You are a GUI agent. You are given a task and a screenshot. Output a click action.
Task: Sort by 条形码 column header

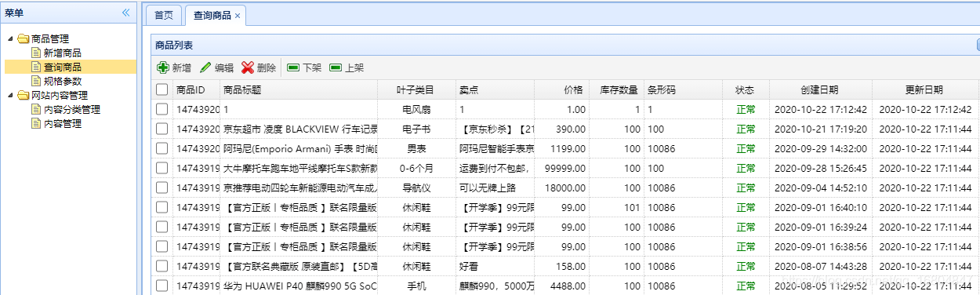click(683, 89)
